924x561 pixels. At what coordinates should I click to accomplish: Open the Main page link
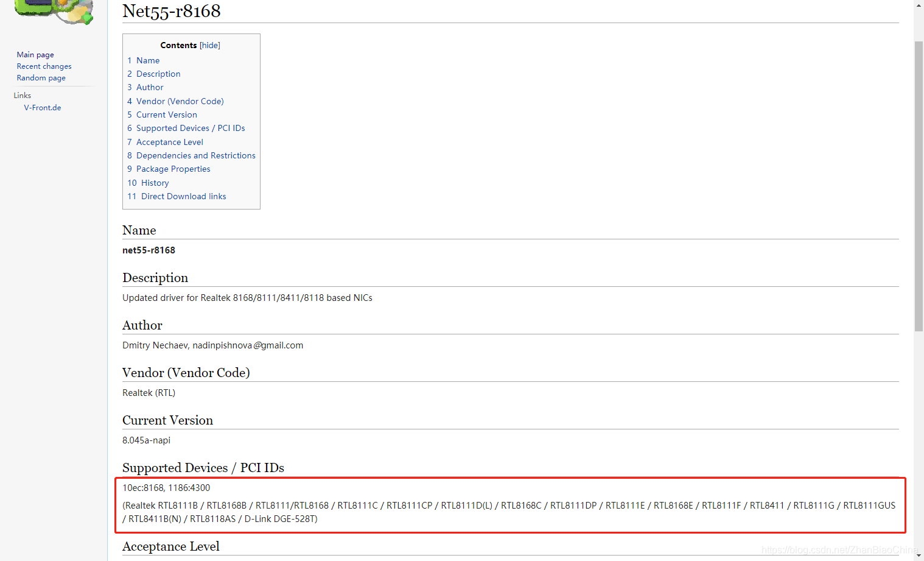click(x=35, y=55)
